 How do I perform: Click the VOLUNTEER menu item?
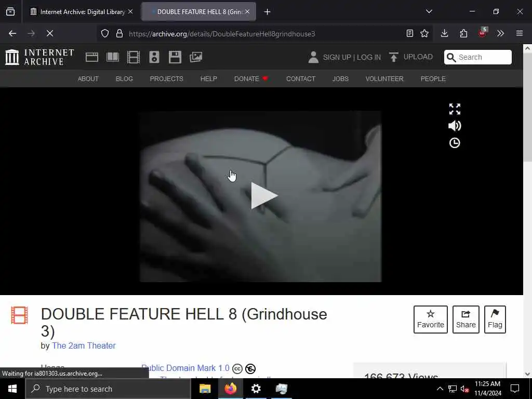point(384,79)
